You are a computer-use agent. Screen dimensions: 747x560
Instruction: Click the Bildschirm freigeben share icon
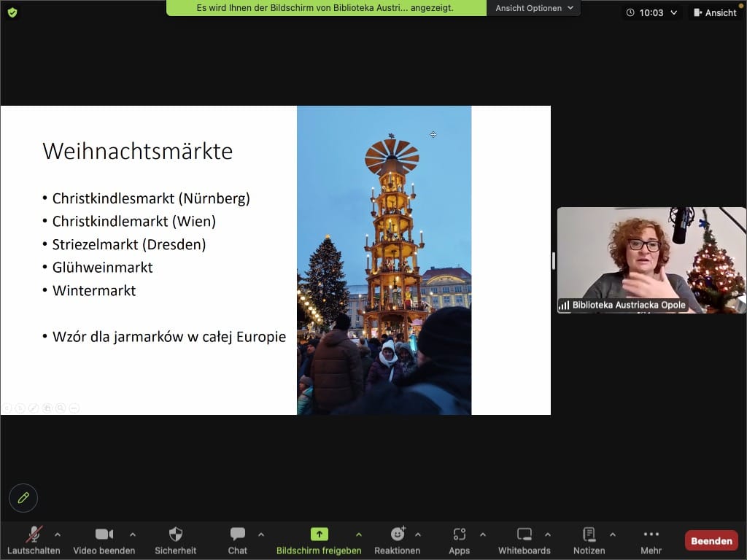[319, 534]
